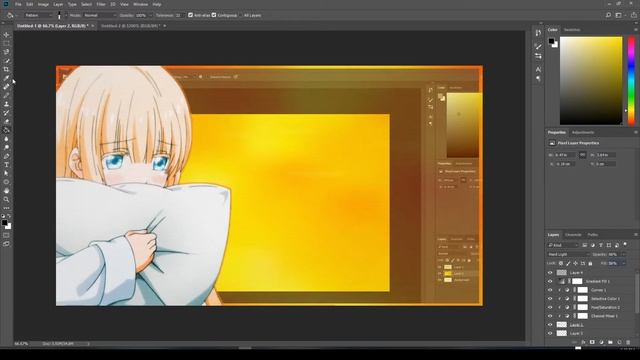Hide the Hue/Saturation 2 layer
Viewport: 640px width, 360px height.
tap(550, 307)
